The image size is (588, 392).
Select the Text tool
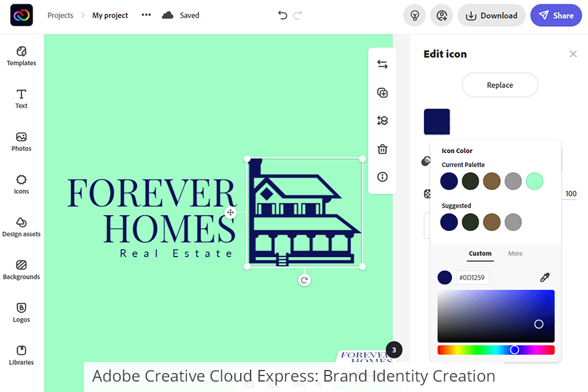21,99
